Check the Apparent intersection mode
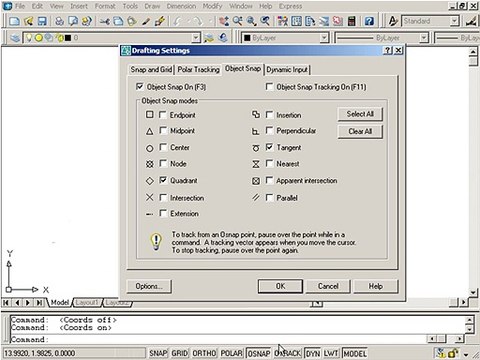480x360 pixels. 269,180
